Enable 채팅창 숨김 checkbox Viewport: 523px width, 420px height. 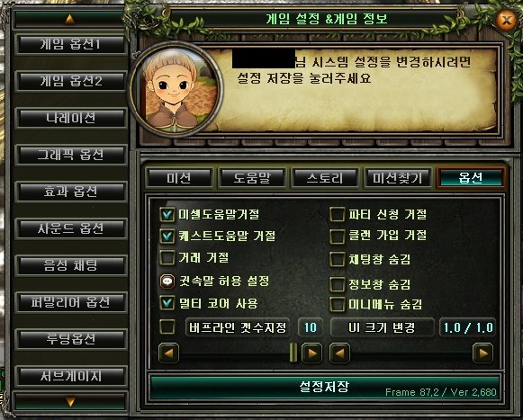pos(337,259)
